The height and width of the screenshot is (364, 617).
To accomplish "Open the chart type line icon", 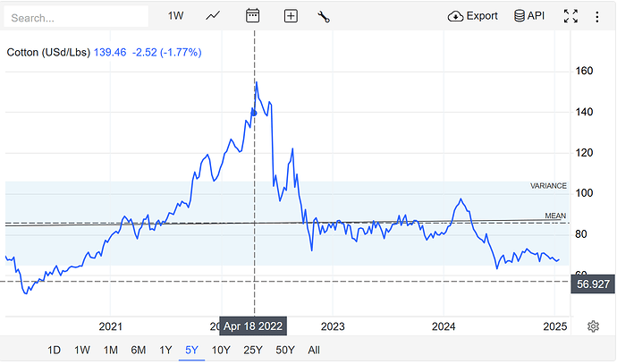I will click(x=213, y=16).
